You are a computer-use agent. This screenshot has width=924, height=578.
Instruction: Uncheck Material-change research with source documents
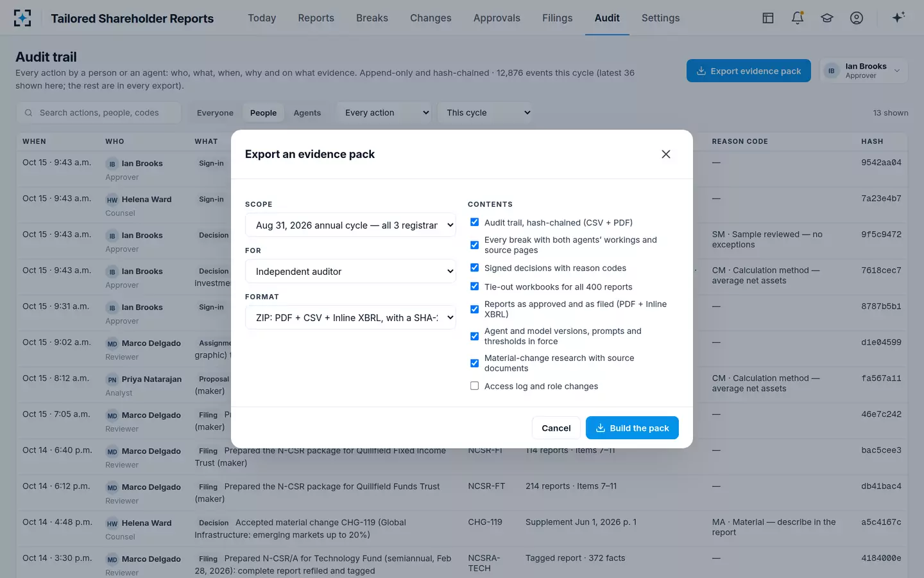474,363
